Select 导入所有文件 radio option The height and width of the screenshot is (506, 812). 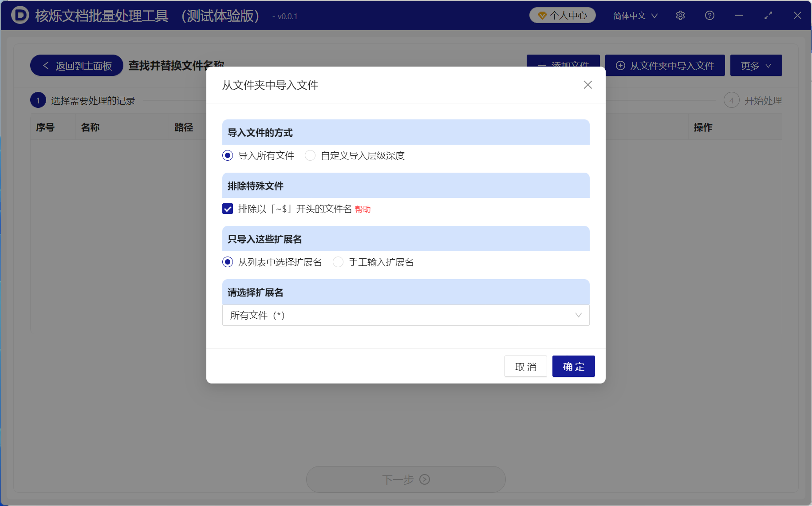click(258, 155)
